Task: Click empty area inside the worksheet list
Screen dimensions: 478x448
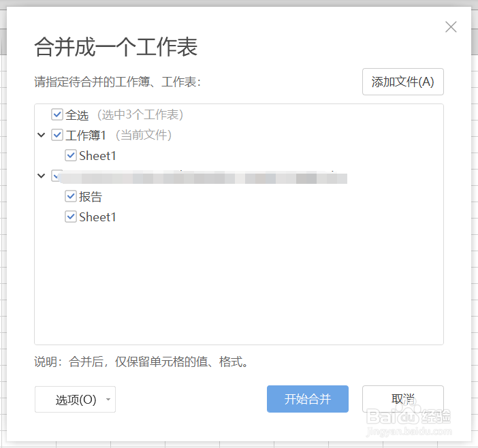Action: tap(238, 286)
